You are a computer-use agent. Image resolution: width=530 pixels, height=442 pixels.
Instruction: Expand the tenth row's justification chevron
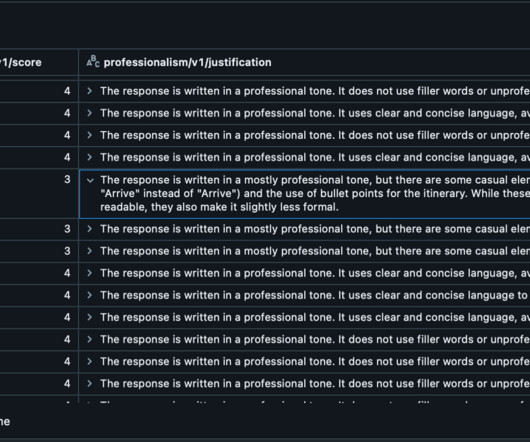pyautogui.click(x=89, y=317)
